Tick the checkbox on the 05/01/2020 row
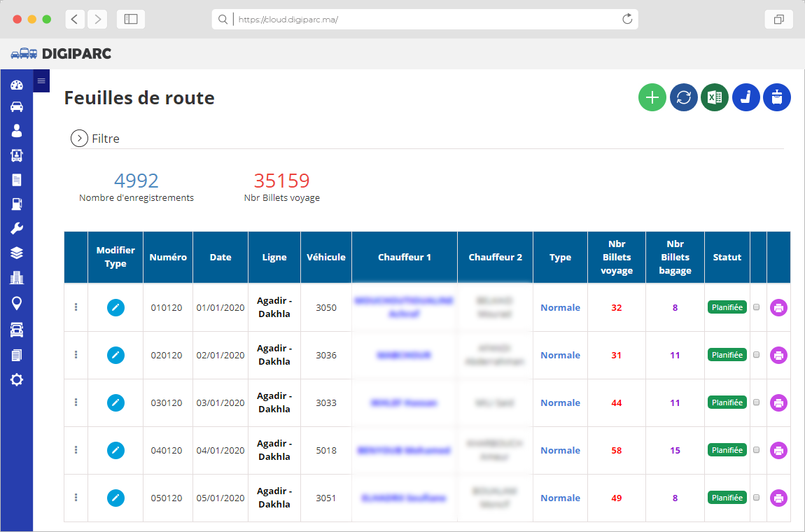The height and width of the screenshot is (532, 805). (758, 498)
